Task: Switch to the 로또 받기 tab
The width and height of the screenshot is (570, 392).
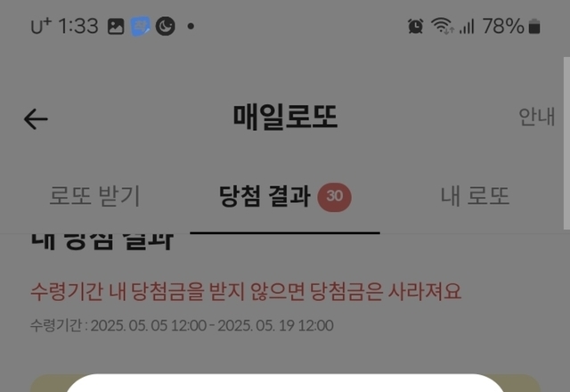Action: (94, 196)
